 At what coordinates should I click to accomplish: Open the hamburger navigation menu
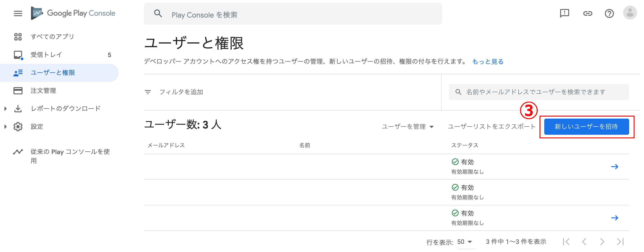18,13
